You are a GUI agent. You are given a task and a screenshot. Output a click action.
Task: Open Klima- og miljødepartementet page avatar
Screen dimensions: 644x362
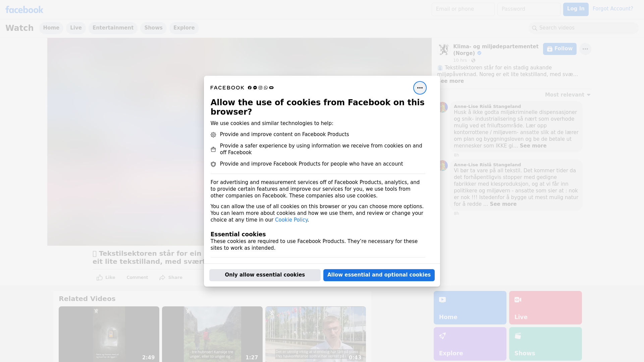[444, 50]
